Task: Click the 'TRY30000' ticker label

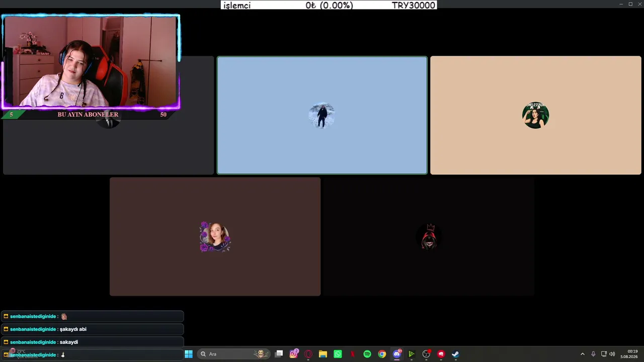Action: click(x=414, y=5)
